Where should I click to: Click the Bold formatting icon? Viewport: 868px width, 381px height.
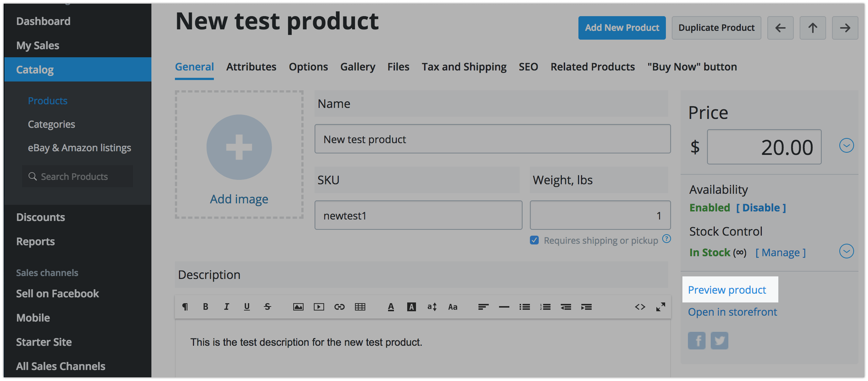pyautogui.click(x=205, y=307)
